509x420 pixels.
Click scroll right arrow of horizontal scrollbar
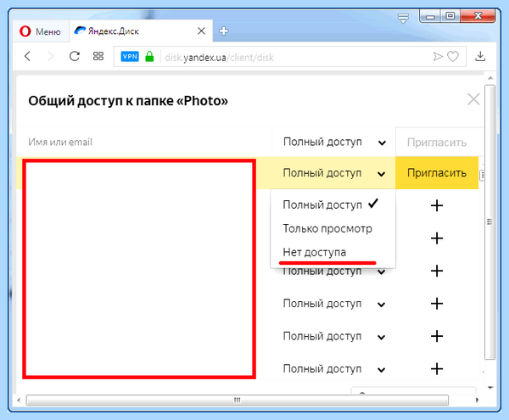tap(477, 400)
